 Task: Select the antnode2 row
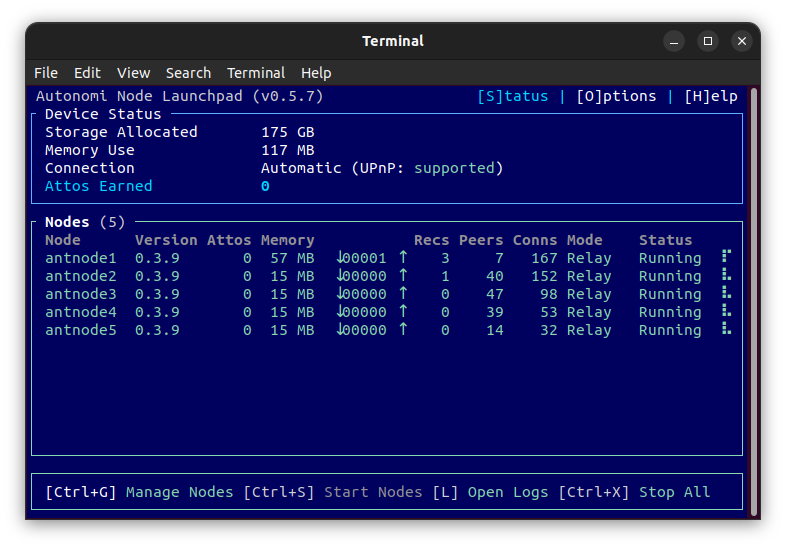click(x=81, y=276)
